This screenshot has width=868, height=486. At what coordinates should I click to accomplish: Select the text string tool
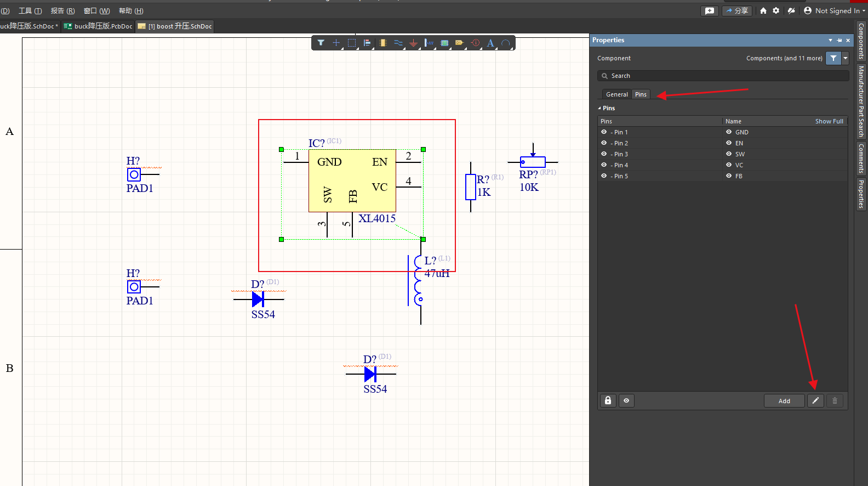pos(490,43)
